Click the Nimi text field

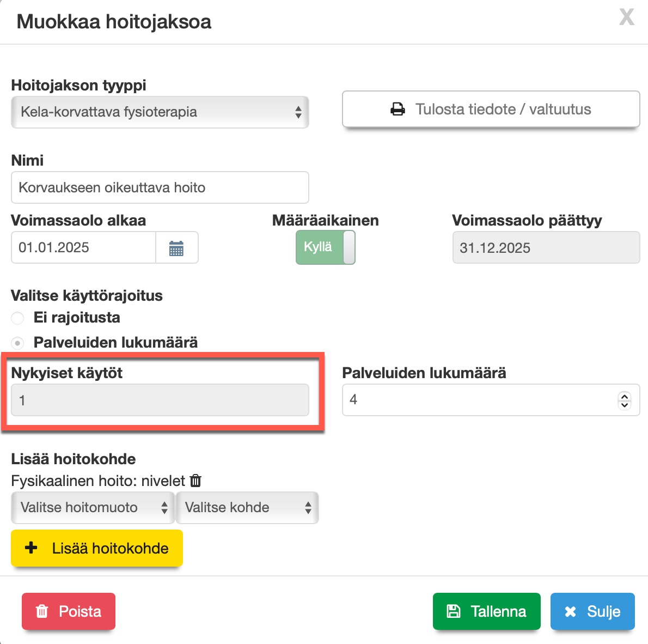point(160,188)
